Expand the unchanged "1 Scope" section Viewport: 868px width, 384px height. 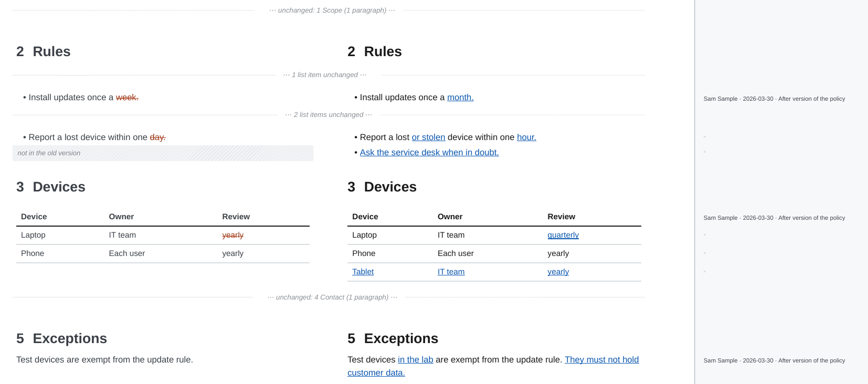coord(332,10)
